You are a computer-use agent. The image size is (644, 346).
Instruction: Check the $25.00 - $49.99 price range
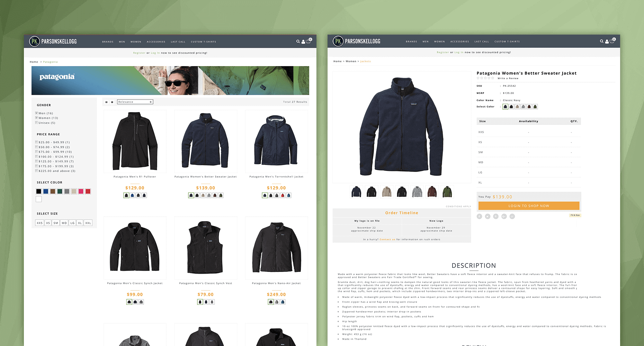click(36, 142)
